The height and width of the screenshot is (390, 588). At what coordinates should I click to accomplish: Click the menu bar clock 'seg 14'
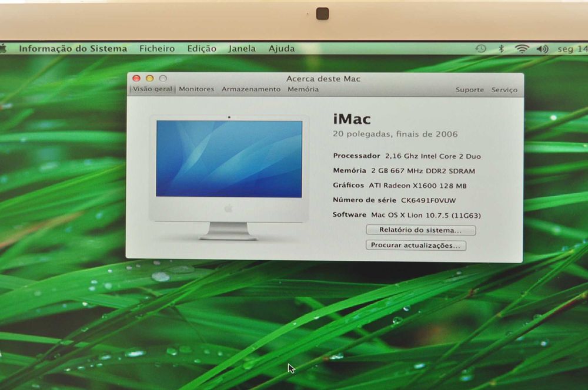[x=573, y=49]
